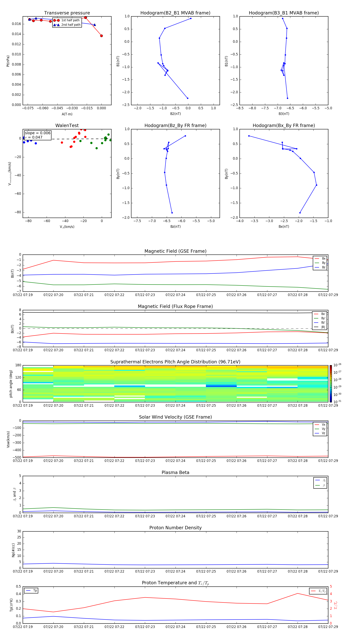Click the "βp and β" y-axis label

[x=14, y=495]
